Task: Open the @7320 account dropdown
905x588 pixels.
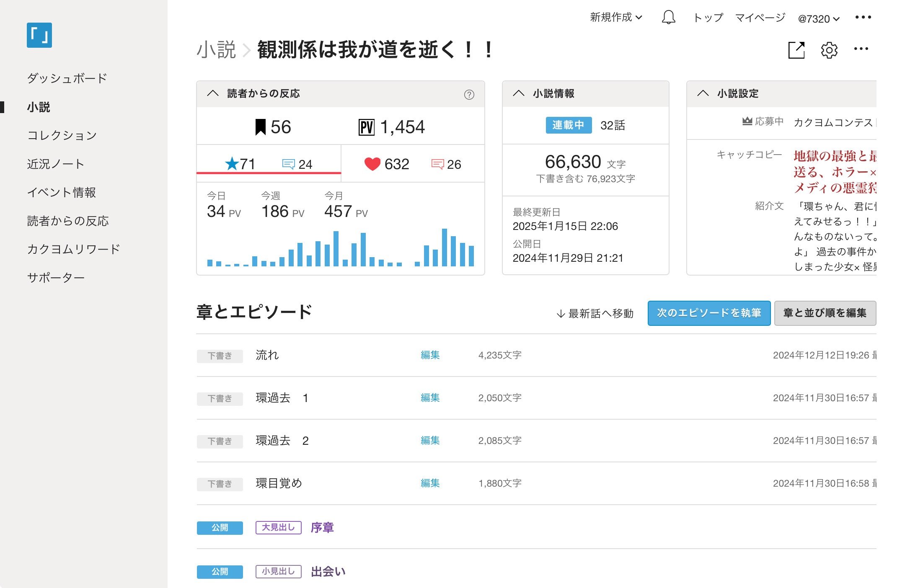Action: coord(818,19)
